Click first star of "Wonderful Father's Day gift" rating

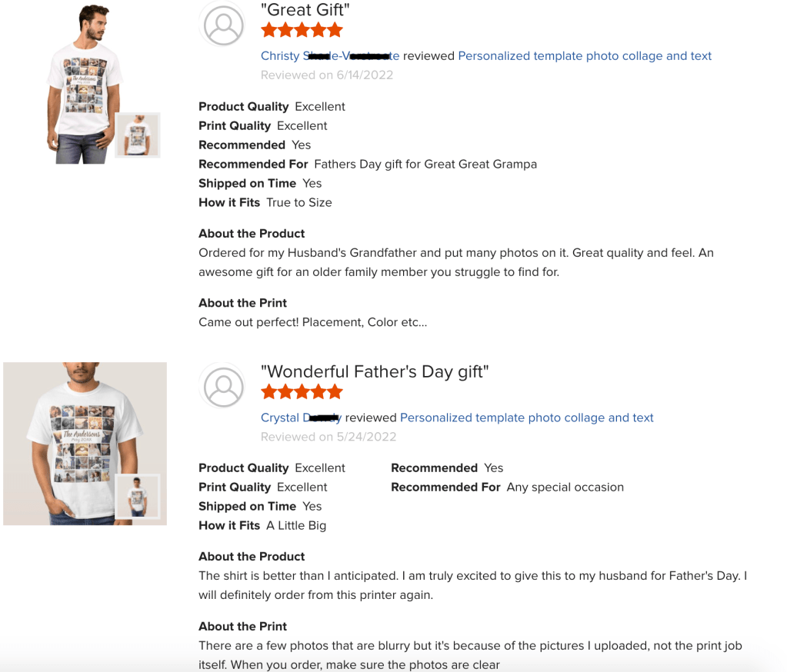(x=269, y=392)
